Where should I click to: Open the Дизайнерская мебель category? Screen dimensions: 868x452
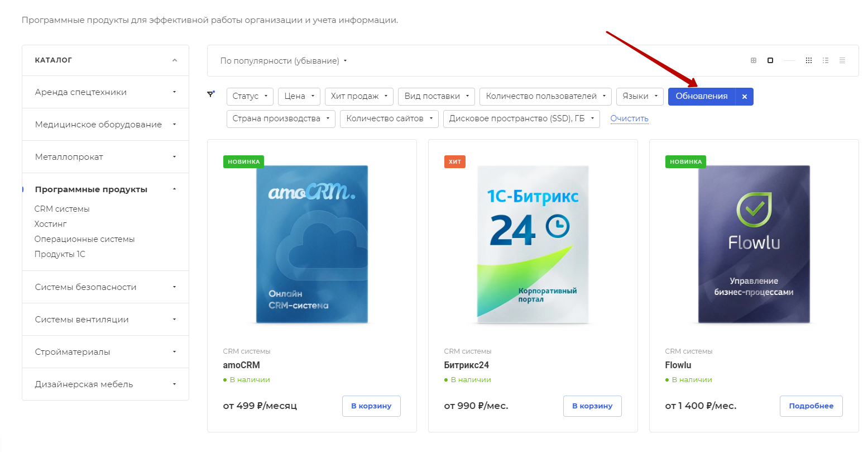pyautogui.click(x=105, y=384)
